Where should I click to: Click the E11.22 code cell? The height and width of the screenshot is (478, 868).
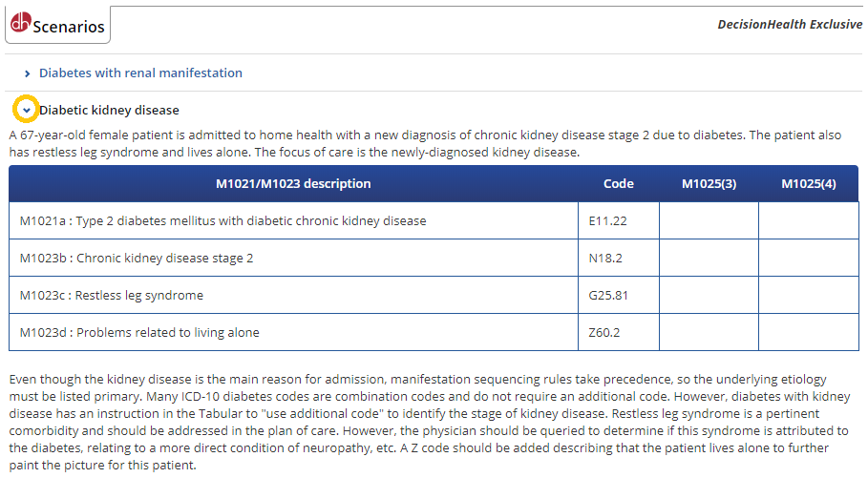608,221
